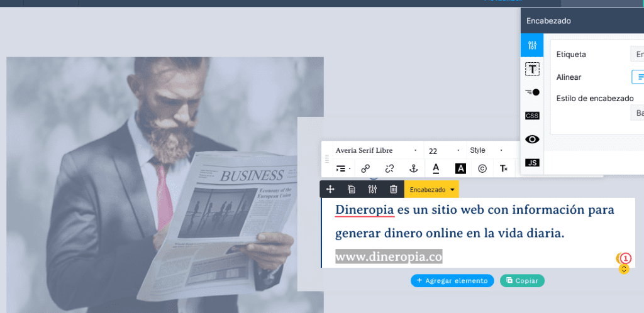Click the green Copiar button
The image size is (644, 313).
522,280
